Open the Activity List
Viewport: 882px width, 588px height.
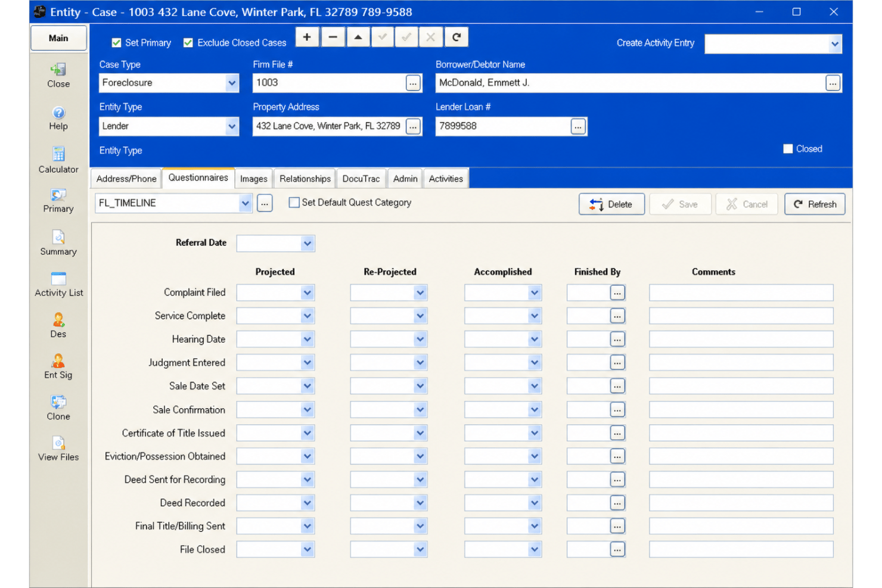click(x=58, y=285)
